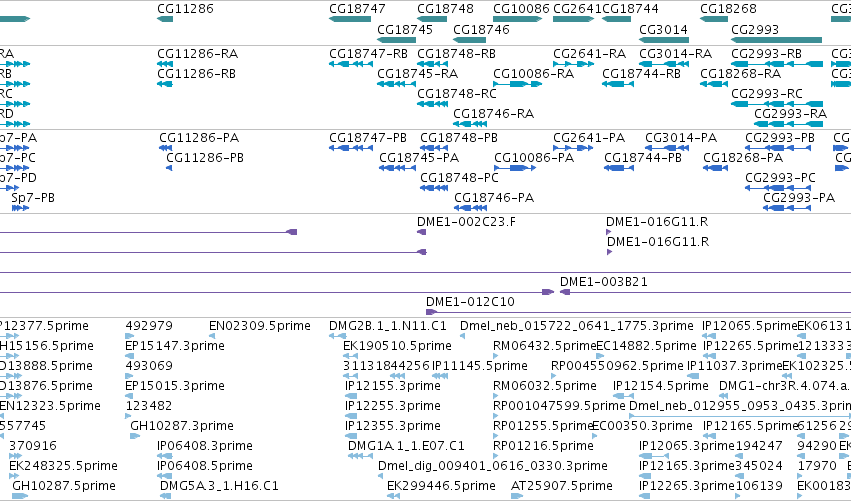851x501 pixels.
Task: Open the CG18744-PB protein label
Action: [x=643, y=158]
